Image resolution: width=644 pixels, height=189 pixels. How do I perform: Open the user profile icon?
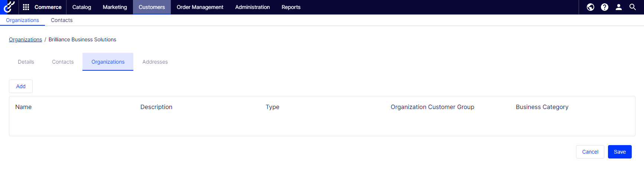click(618, 7)
